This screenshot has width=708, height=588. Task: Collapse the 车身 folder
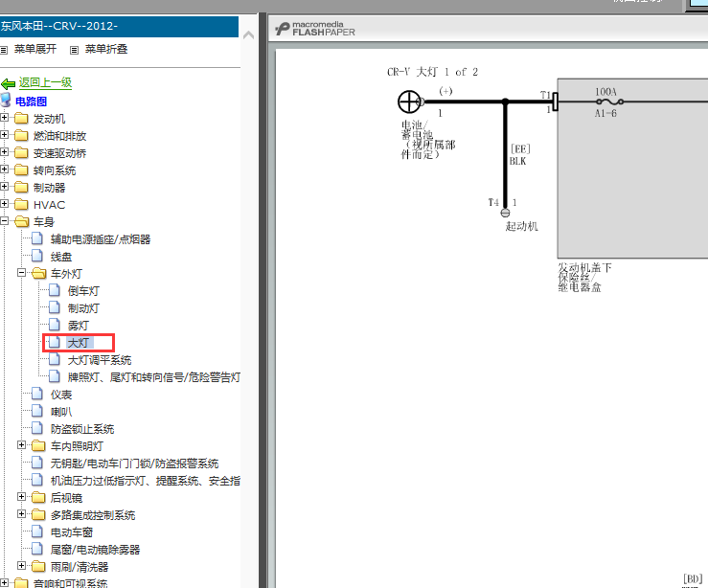[x=5, y=221]
